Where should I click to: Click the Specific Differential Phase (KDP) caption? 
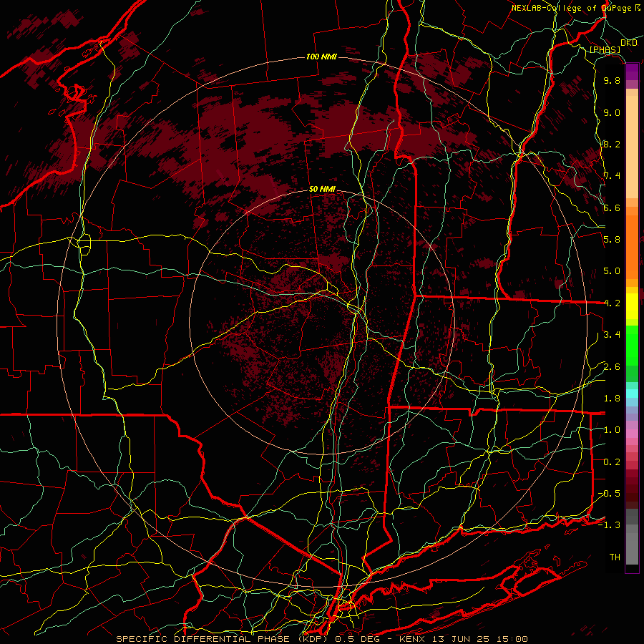click(x=223, y=639)
